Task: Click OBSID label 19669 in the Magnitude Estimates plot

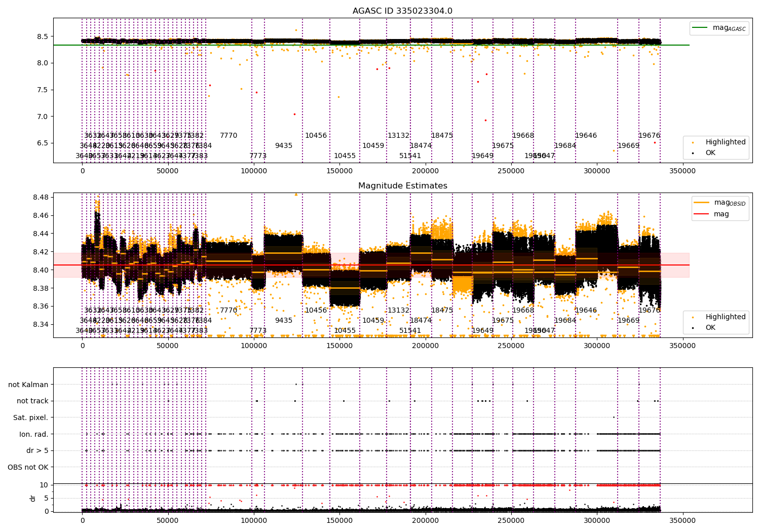Action: click(629, 321)
